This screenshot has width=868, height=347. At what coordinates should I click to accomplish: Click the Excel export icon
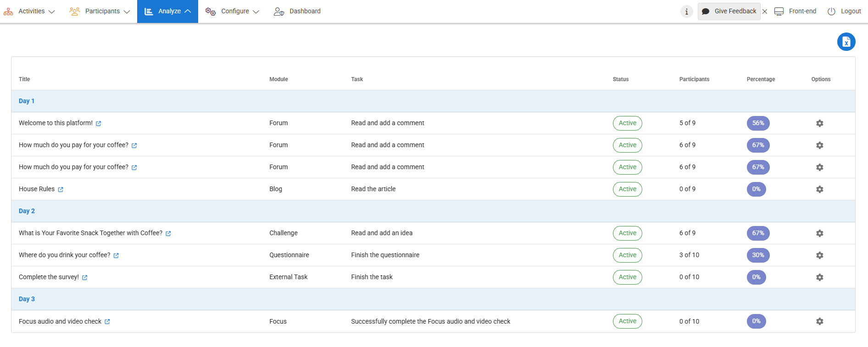846,42
